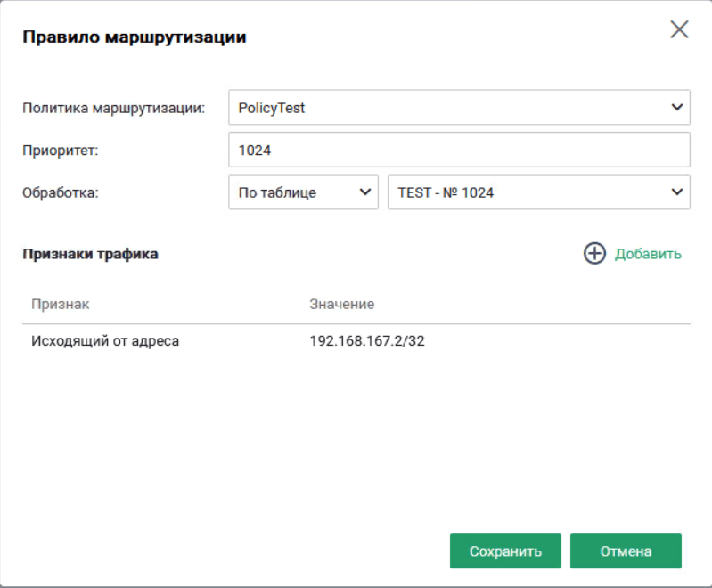The height and width of the screenshot is (588, 712).
Task: Expand the По таблице processing dropdown
Action: click(294, 192)
